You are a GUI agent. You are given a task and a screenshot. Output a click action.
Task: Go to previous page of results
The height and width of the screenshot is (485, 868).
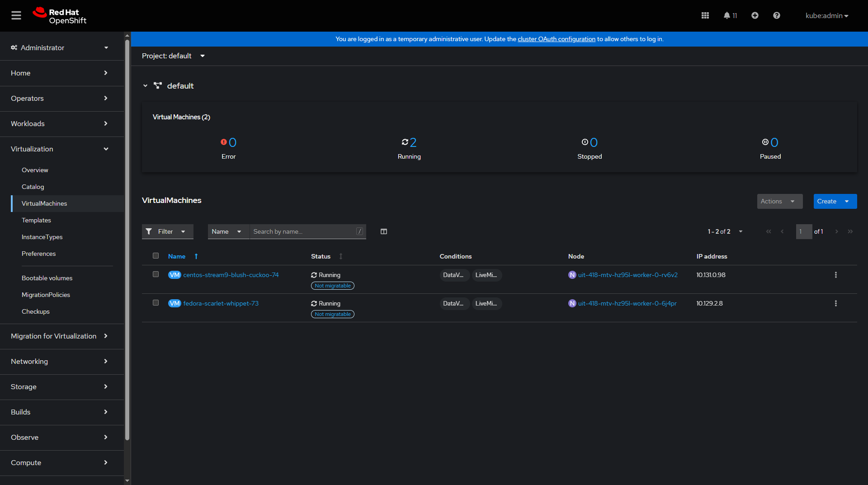[782, 231]
